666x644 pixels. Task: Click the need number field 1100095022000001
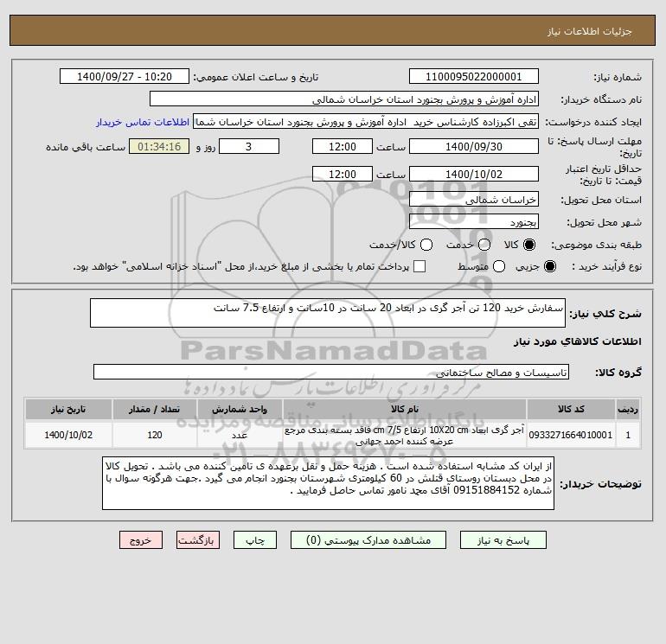coord(474,76)
